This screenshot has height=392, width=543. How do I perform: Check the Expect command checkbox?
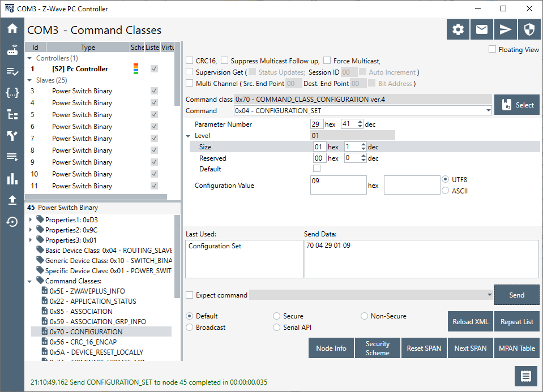190,295
